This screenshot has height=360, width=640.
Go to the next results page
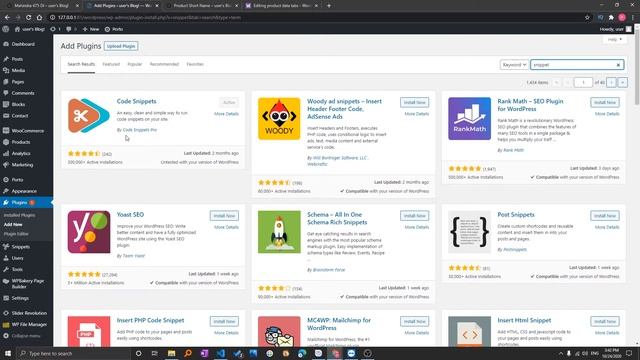point(611,82)
